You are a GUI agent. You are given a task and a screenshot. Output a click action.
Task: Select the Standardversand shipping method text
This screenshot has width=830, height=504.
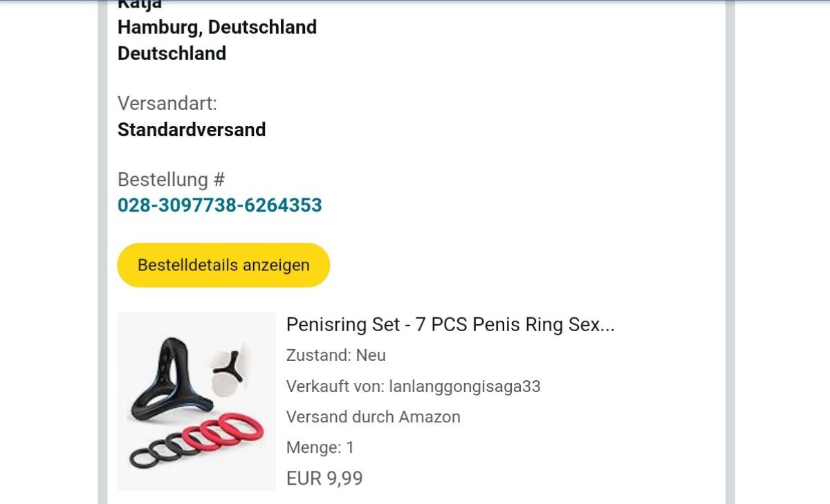(192, 129)
